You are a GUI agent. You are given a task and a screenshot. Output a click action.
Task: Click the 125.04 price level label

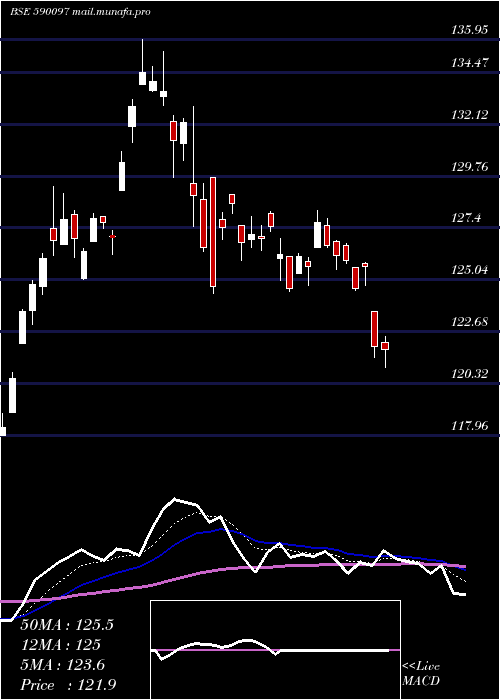pos(470,270)
